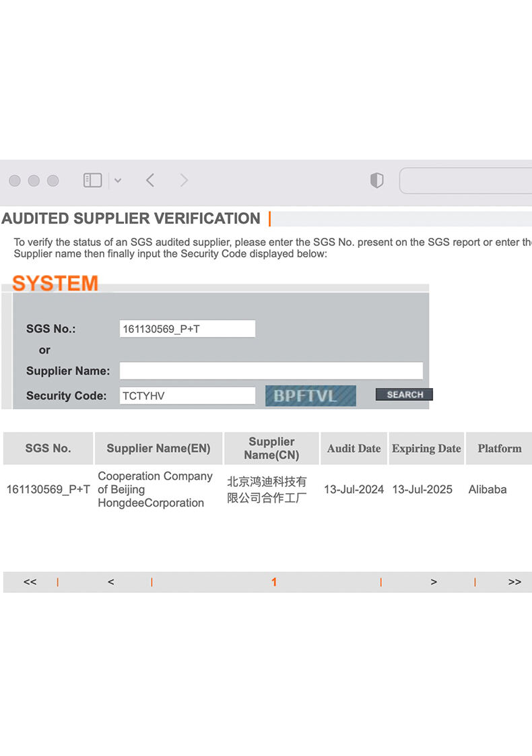Select Cooperation Company of Beijing HongdeeCorporation cell
This screenshot has width=532, height=756.
point(155,489)
